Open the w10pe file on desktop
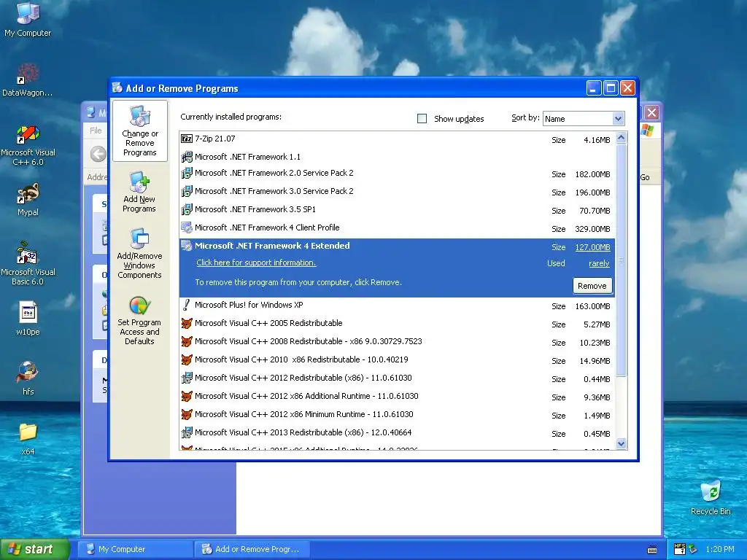This screenshot has height=560, width=747. 28,318
